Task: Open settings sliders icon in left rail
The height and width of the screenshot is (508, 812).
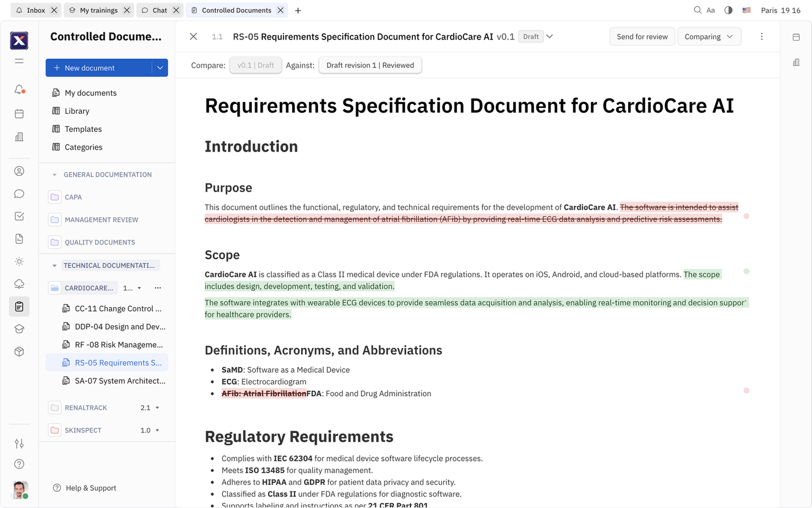Action: tap(19, 444)
